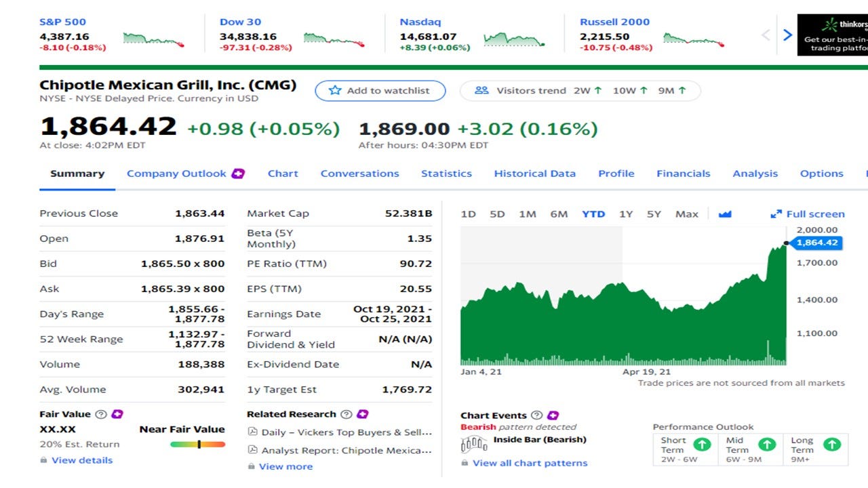Click the PDF icon beside Daily Vickers report

click(x=252, y=432)
